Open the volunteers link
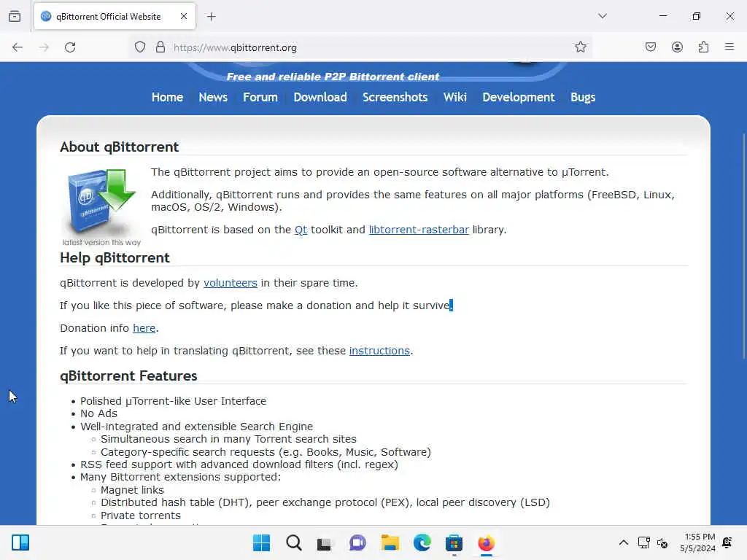The image size is (747, 560). pyautogui.click(x=230, y=283)
